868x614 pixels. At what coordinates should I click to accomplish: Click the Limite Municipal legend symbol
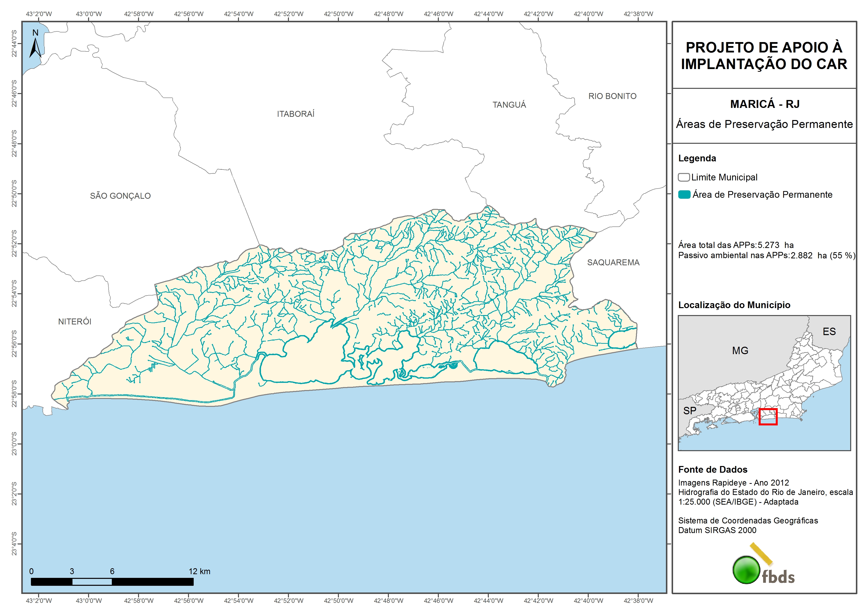point(683,177)
